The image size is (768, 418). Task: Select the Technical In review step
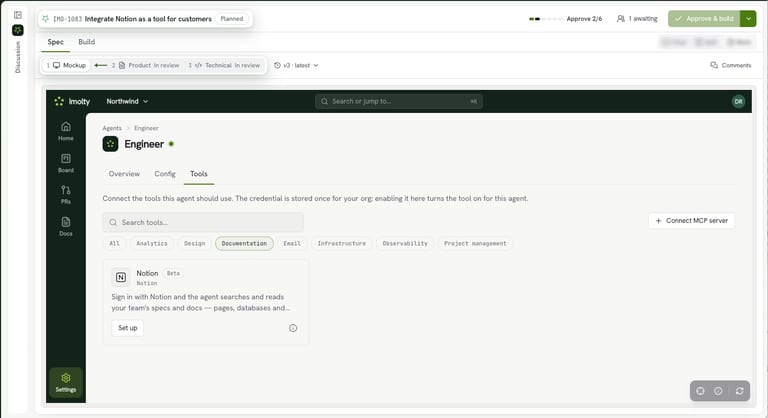coord(224,65)
